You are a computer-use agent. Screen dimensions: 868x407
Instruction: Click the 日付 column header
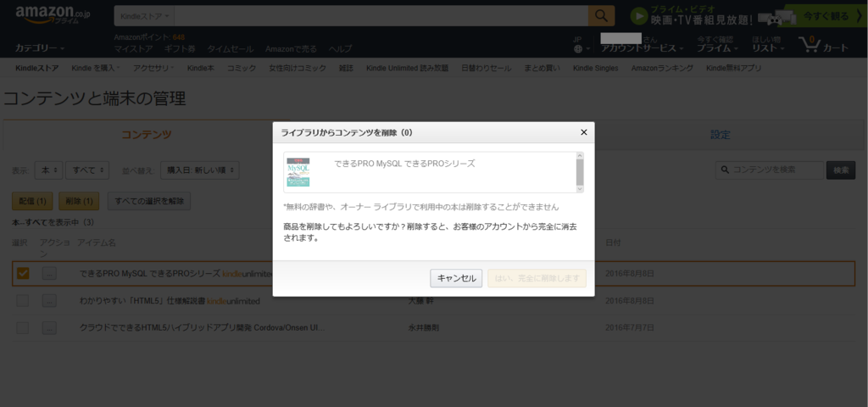point(613,243)
